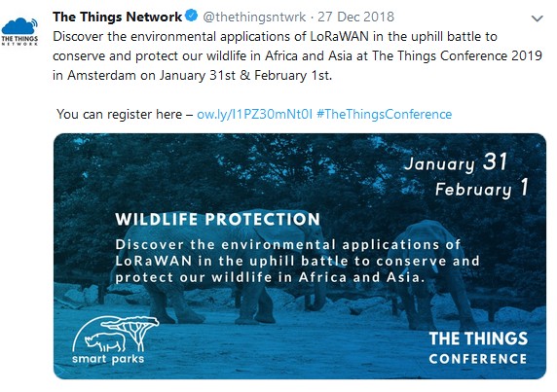Open The Things Network profile name
Image resolution: width=557 pixels, height=392 pixels.
click(117, 17)
